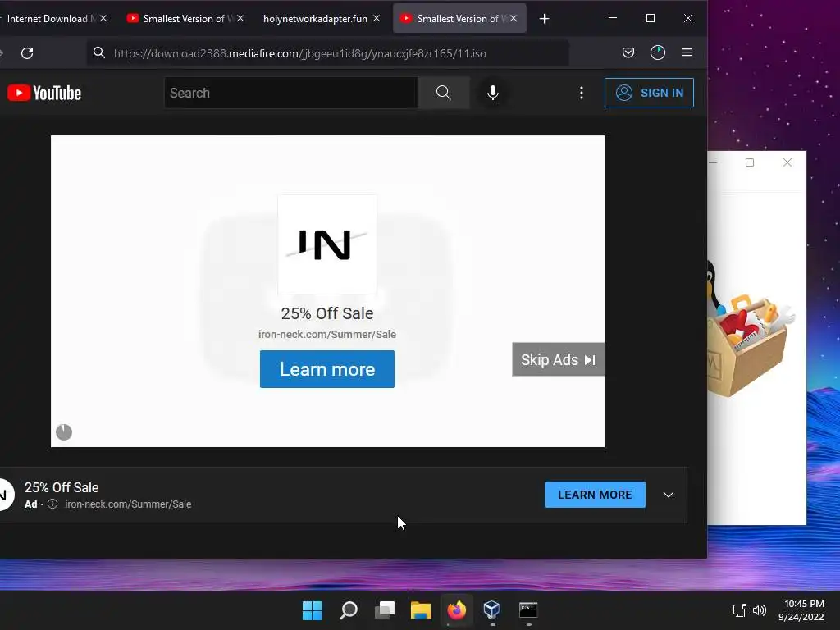
Task: Close the background window behind Firefox
Action: 787,162
